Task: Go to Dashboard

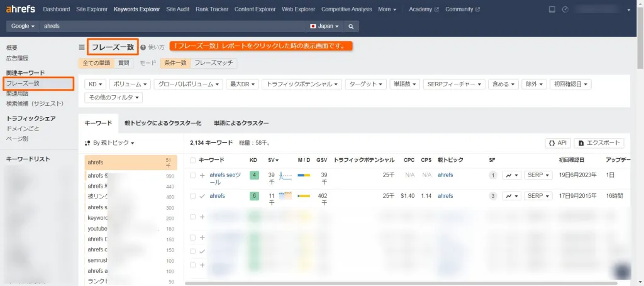Action: click(x=56, y=9)
